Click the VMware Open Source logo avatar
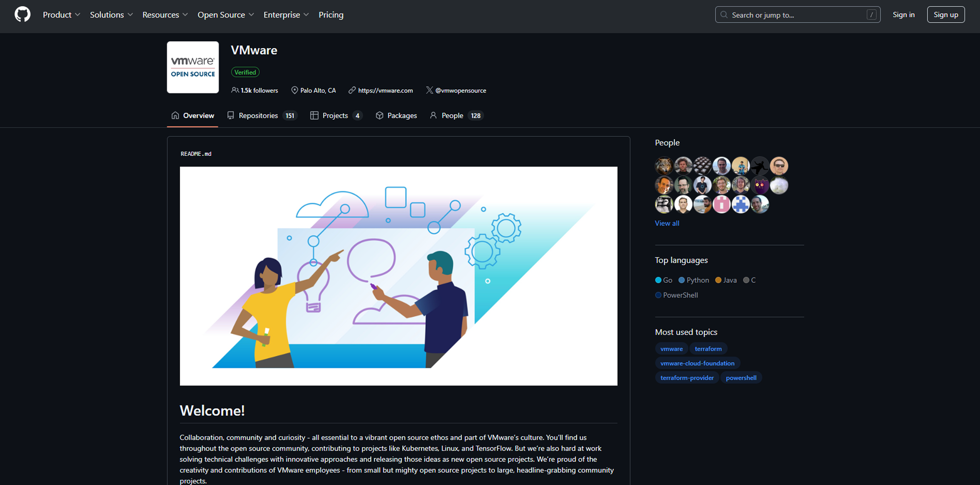Image resolution: width=980 pixels, height=485 pixels. 193,67
